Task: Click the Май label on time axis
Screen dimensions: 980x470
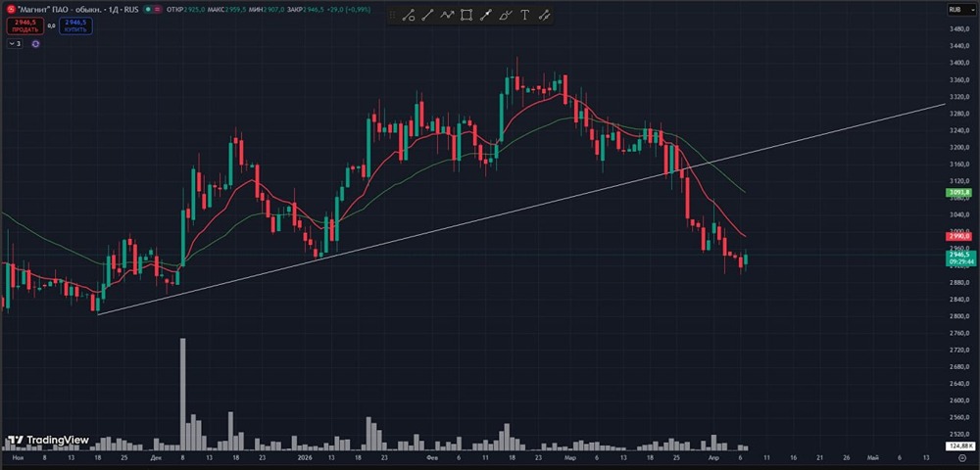Action: pos(872,458)
